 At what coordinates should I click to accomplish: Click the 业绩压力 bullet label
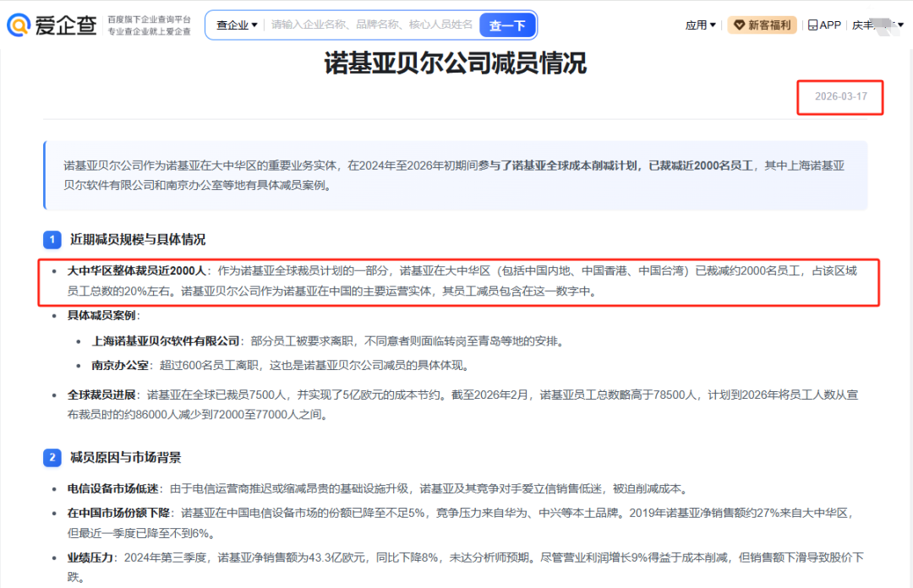point(90,558)
